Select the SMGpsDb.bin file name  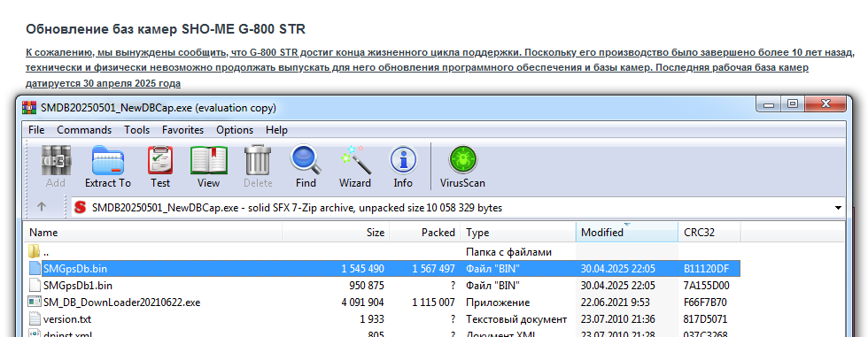point(75,269)
